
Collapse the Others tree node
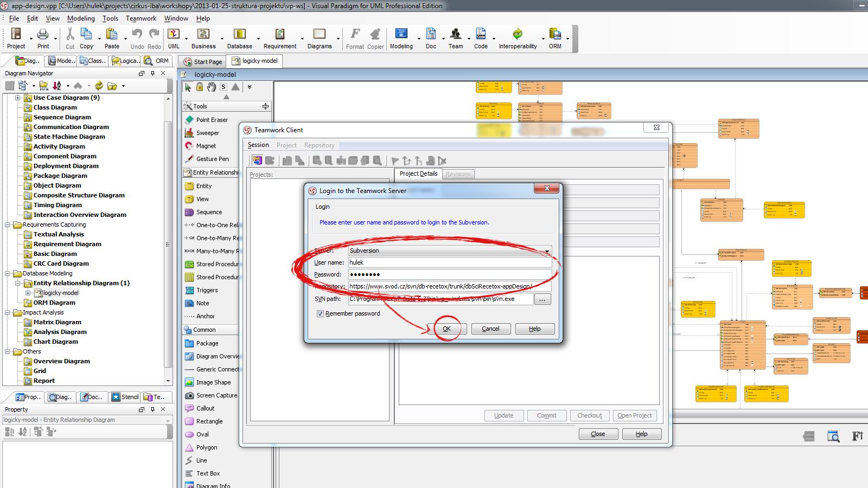point(8,351)
